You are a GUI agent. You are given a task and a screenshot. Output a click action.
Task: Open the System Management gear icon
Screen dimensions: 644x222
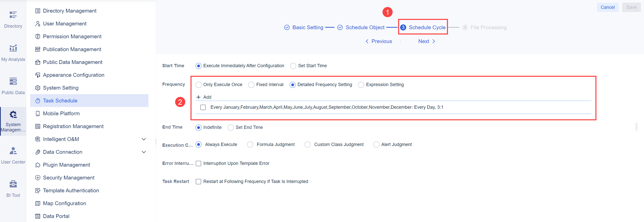[13, 115]
